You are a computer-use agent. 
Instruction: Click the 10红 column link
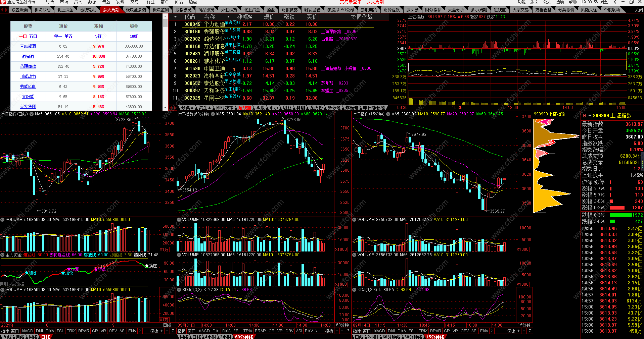pyautogui.click(x=134, y=36)
